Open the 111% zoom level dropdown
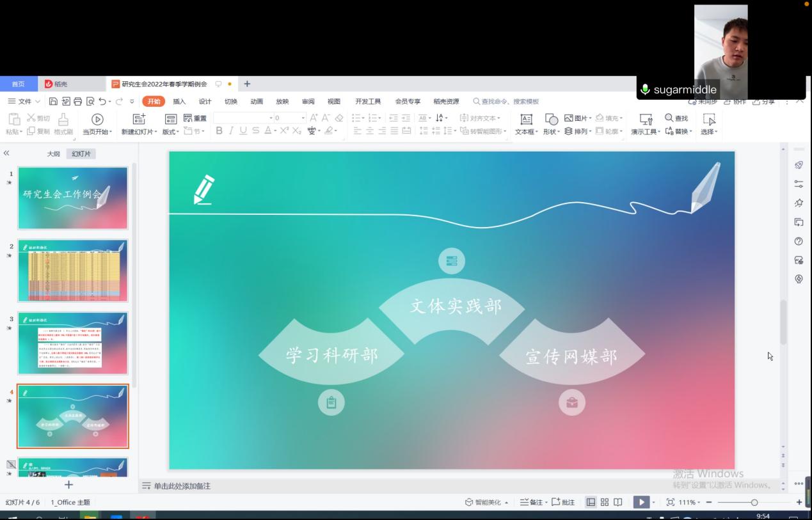The width and height of the screenshot is (812, 520). pos(690,503)
